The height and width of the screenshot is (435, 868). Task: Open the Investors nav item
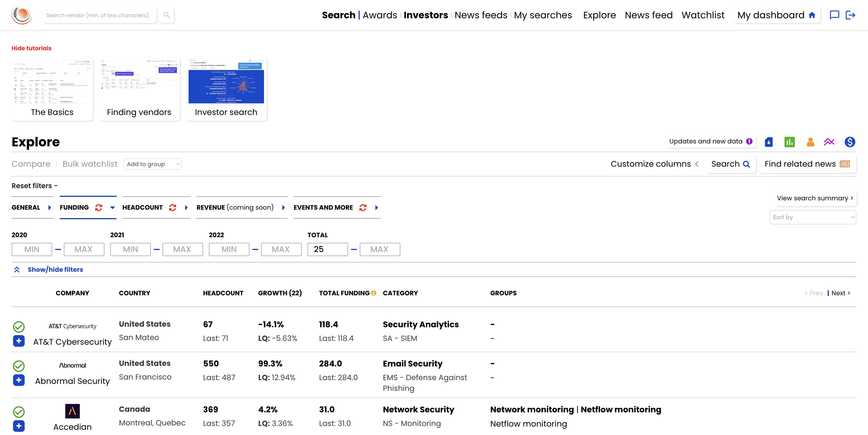[x=426, y=15]
